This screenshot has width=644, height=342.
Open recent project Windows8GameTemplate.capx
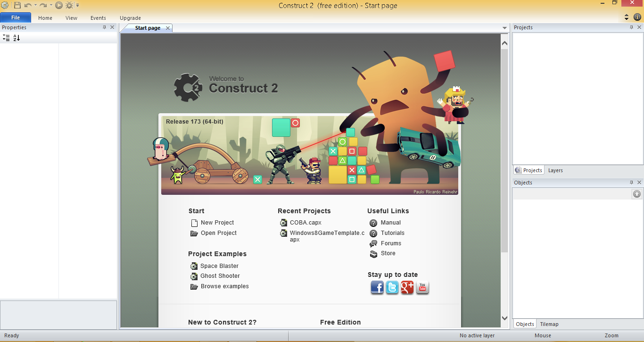point(327,236)
